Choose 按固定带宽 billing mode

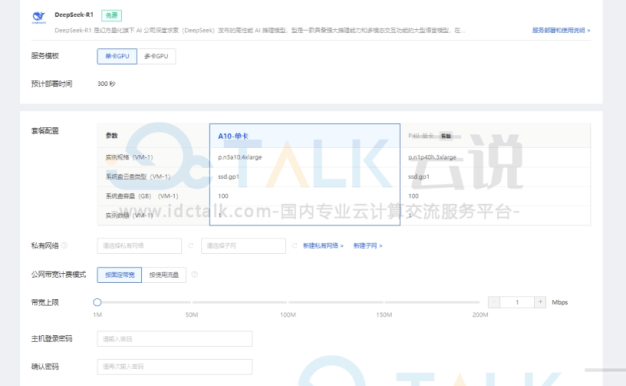point(119,275)
